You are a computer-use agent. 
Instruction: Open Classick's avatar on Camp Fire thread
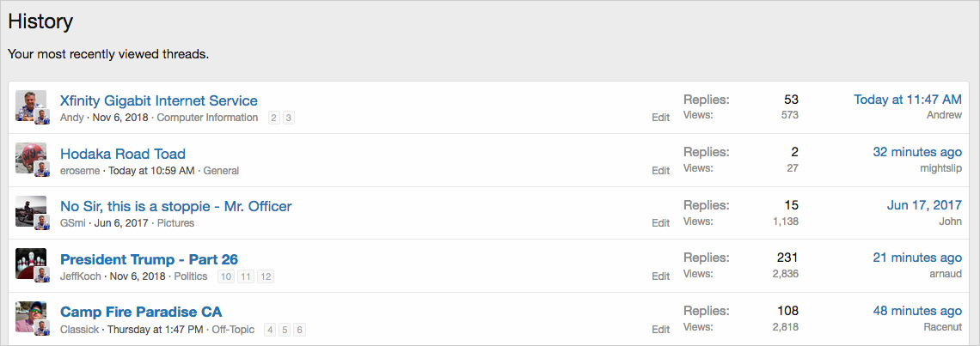[31, 318]
